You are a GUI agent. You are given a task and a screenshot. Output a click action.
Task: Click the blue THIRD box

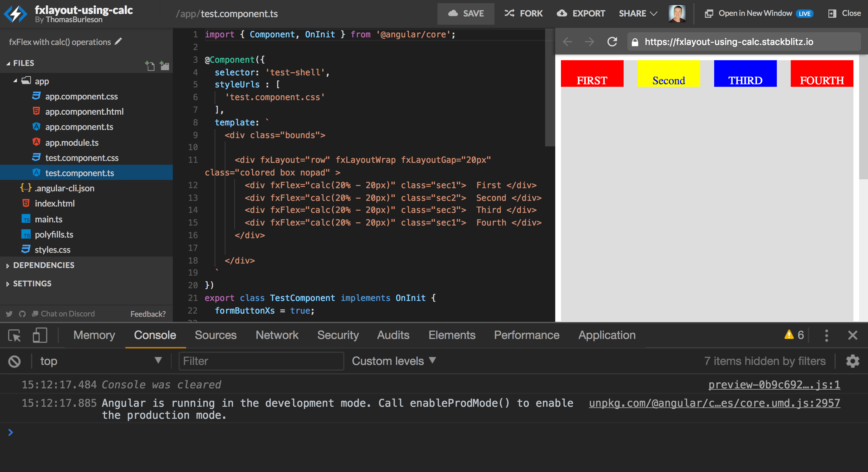point(745,73)
